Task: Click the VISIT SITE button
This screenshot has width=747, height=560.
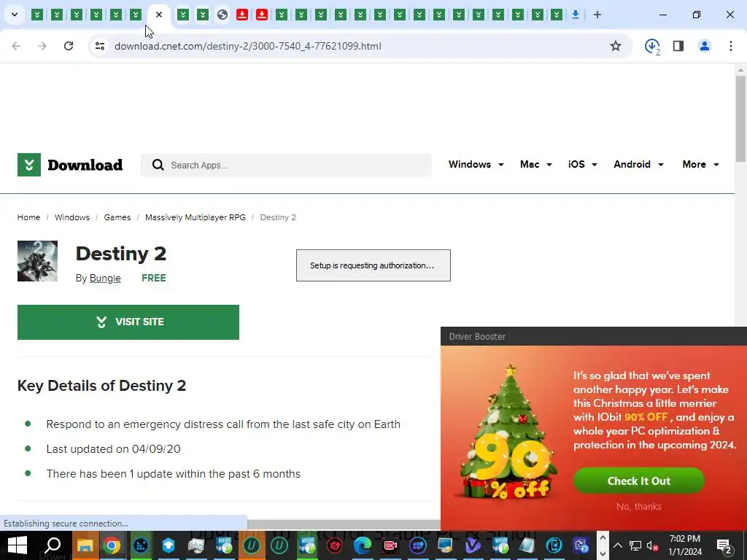Action: [x=128, y=322]
